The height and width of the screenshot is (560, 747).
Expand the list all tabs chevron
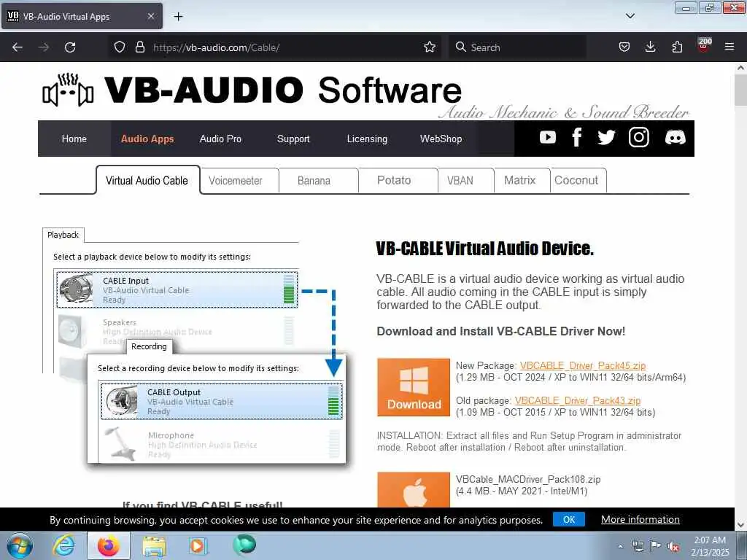tap(630, 16)
